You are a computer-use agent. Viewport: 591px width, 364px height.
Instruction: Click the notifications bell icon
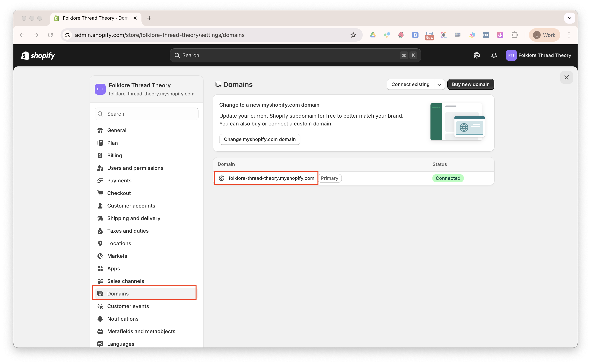pos(494,55)
